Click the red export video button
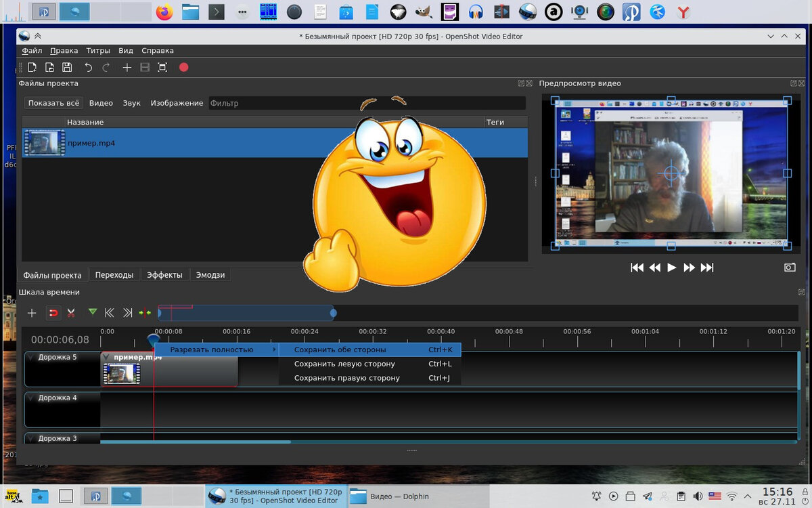Viewport: 812px width, 508px height. (183, 67)
